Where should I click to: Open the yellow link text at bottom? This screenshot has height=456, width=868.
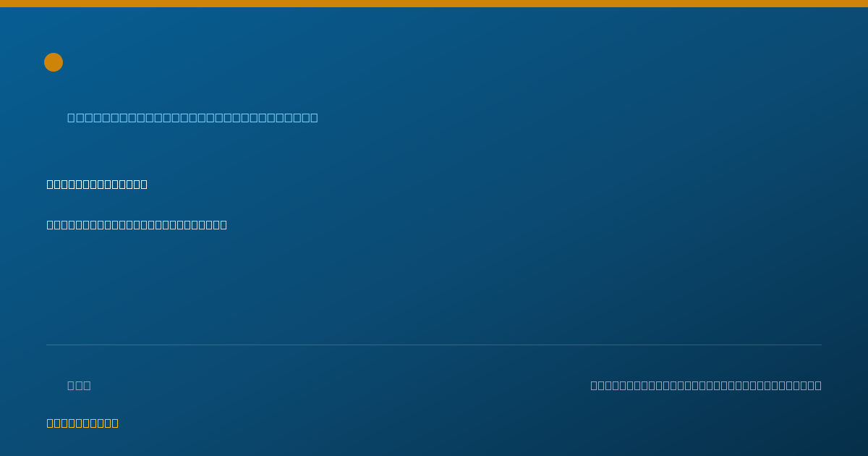click(82, 423)
